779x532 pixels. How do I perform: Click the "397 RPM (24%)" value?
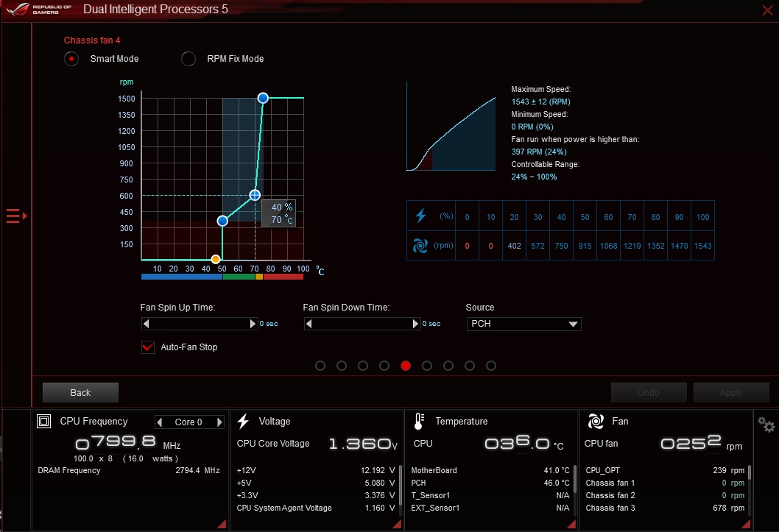point(538,152)
